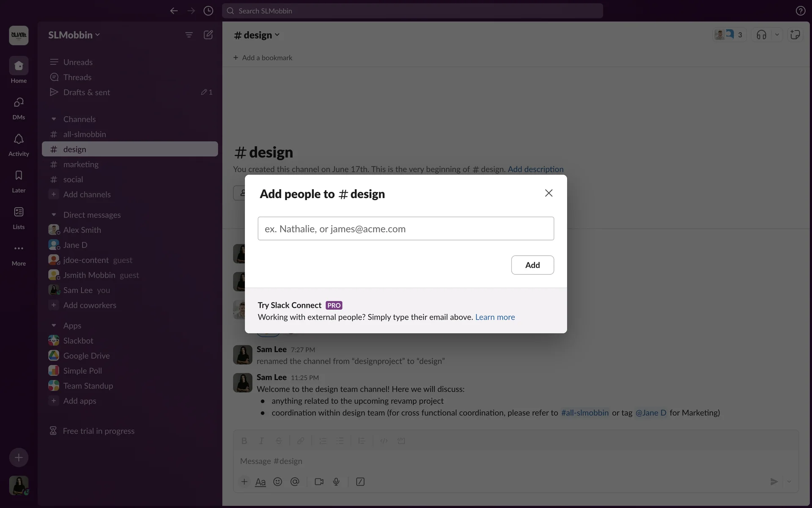Image resolution: width=812 pixels, height=508 pixels.
Task: Expand the huddle options chevron
Action: coord(777,35)
